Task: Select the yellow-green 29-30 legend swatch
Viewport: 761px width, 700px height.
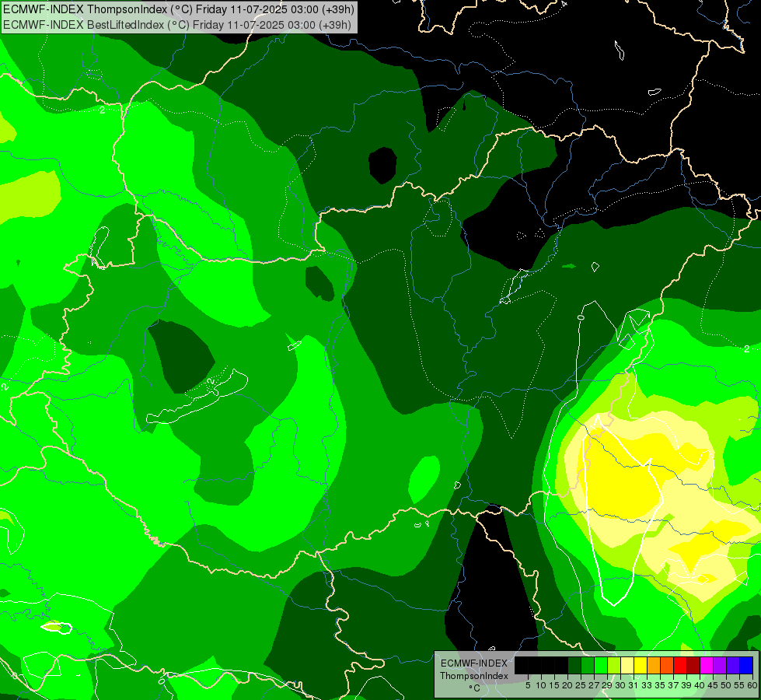Action: tap(614, 665)
